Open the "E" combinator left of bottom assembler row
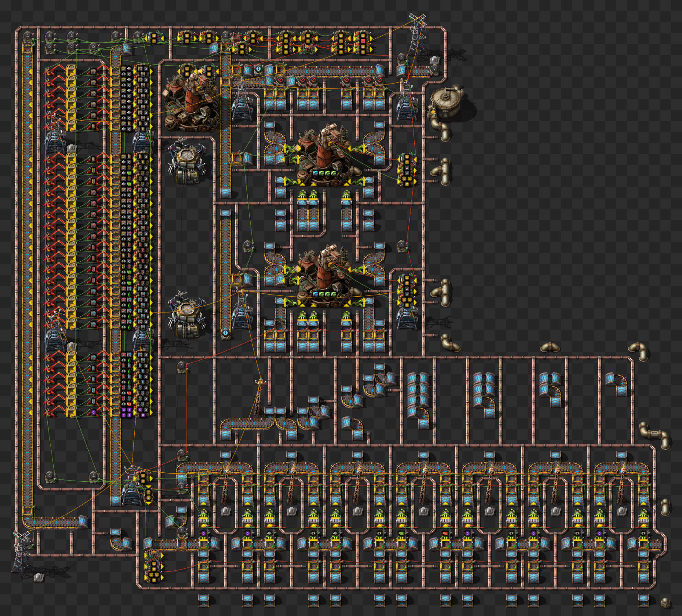The height and width of the screenshot is (616, 682). [182, 532]
